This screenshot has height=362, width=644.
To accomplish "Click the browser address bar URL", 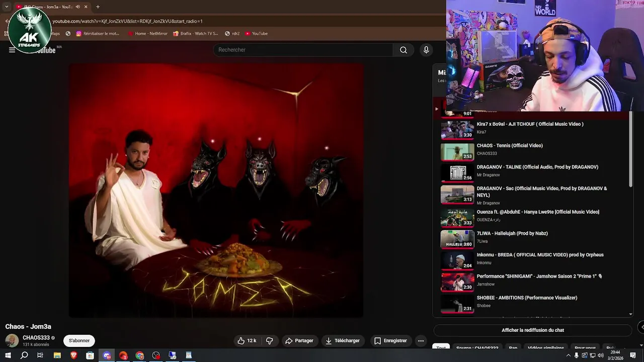I will 127,21.
